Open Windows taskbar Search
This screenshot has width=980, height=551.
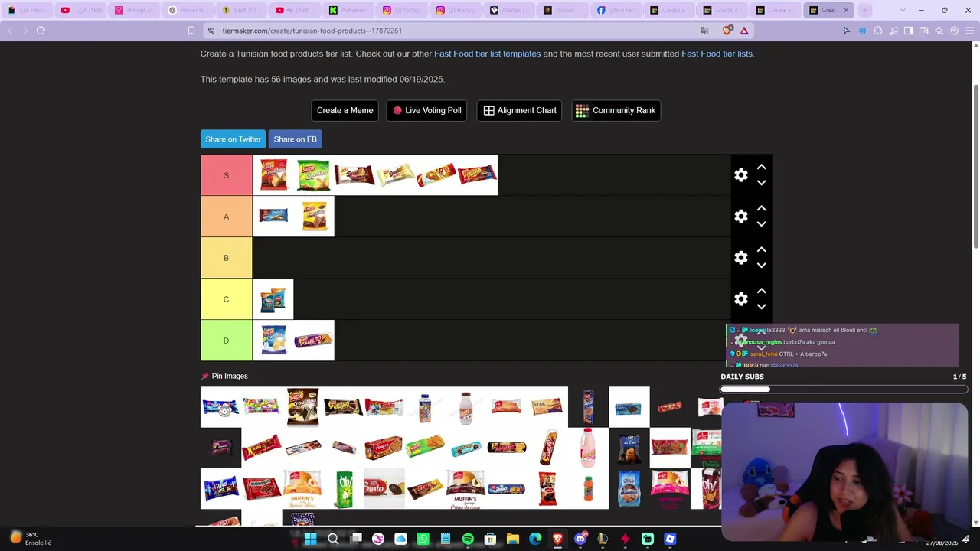point(333,539)
